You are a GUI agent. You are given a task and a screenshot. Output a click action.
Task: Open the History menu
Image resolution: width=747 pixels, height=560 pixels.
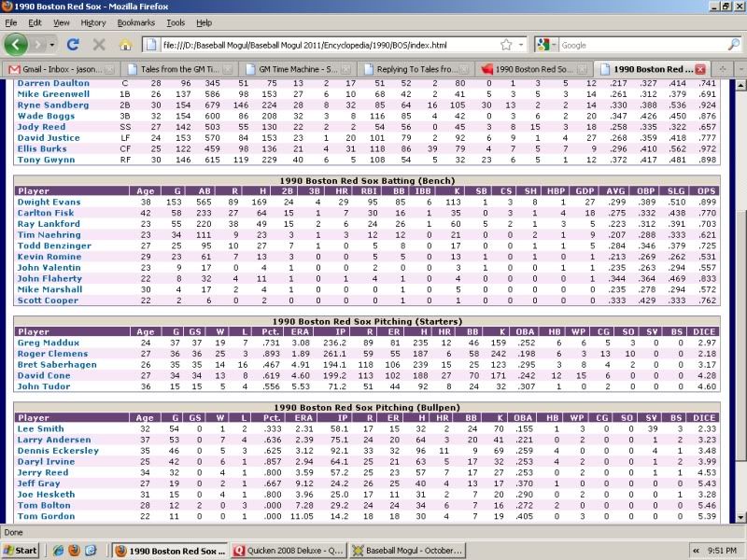pos(92,22)
